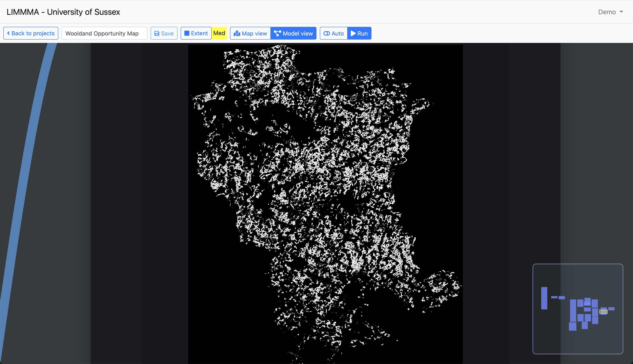Click the play triangle Run icon
This screenshot has width=633, height=364.
pos(353,33)
